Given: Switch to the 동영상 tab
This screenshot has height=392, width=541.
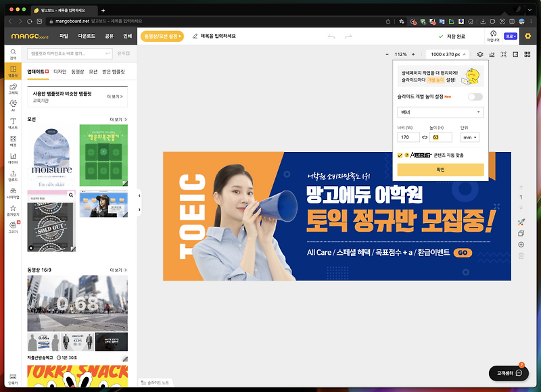Looking at the screenshot, I should click(x=77, y=72).
